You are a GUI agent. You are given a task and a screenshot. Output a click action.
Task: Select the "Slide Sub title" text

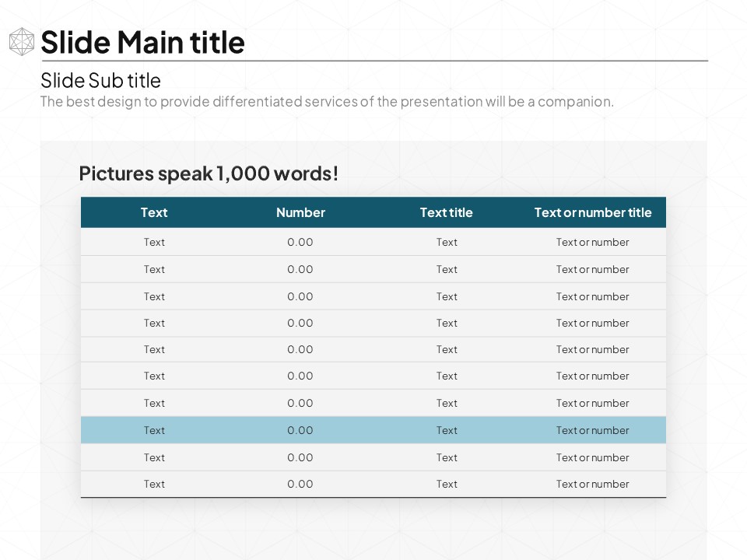[100, 80]
